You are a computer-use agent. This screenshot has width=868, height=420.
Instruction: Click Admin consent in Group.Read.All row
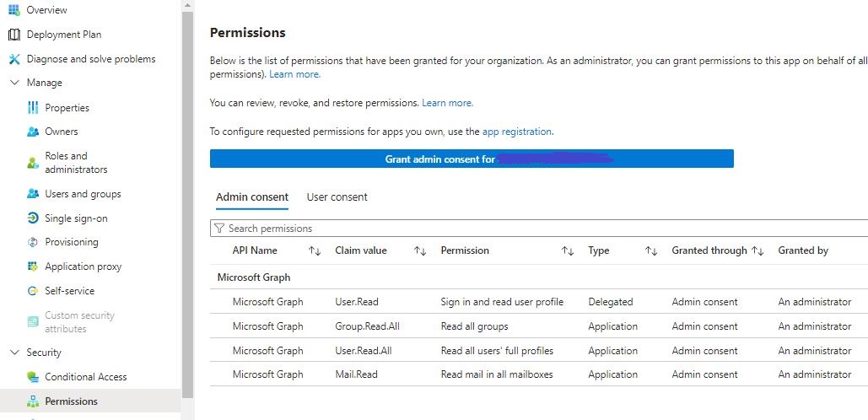pyautogui.click(x=704, y=326)
